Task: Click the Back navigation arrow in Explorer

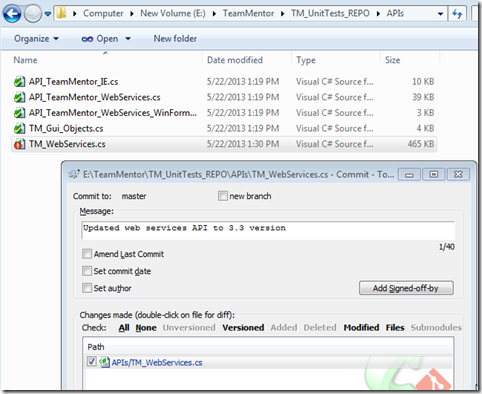Action: (x=12, y=14)
